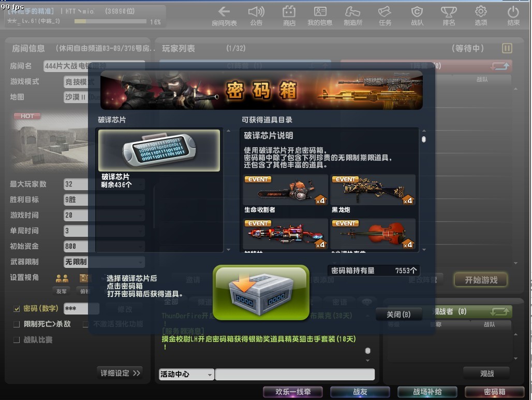Image resolution: width=532 pixels, height=400 pixels.
Task: Click the waiting status text (等待中)
Action: [x=467, y=48]
